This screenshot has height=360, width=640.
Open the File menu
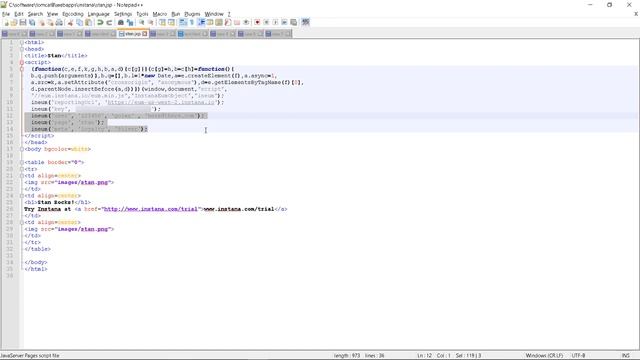[6, 14]
